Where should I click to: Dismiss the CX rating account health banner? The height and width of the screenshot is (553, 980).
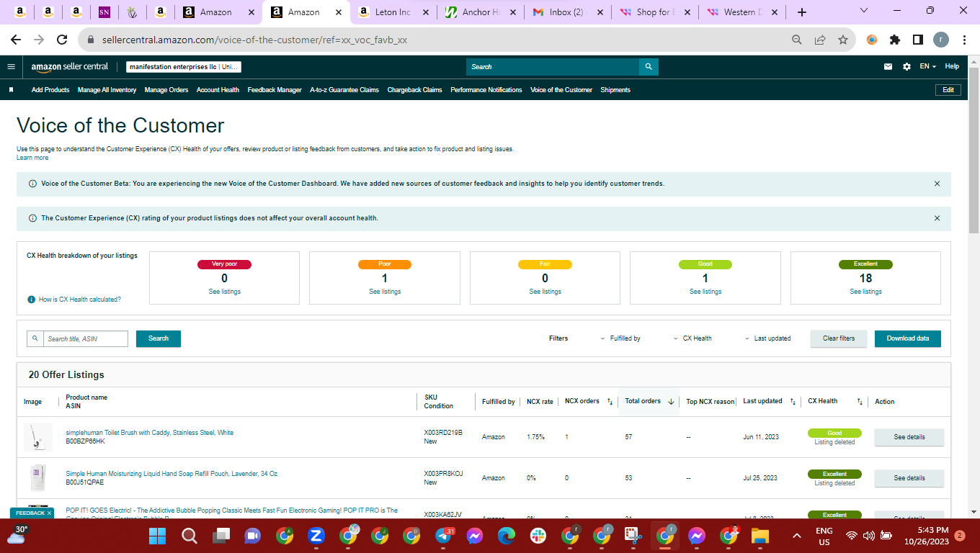coord(937,218)
